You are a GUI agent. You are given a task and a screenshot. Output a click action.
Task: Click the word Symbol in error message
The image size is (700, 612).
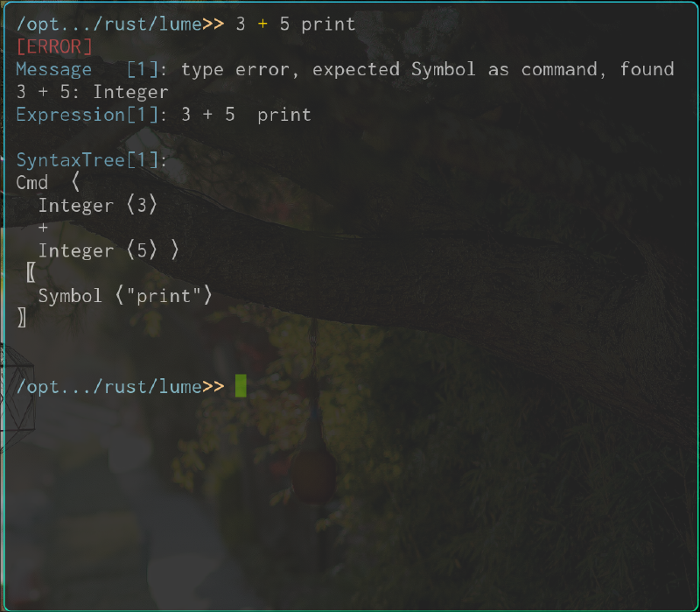click(x=444, y=70)
